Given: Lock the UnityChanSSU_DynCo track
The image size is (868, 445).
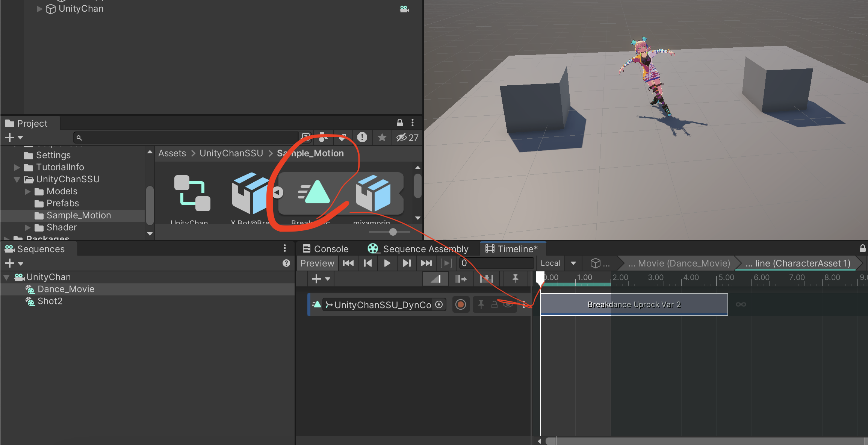Looking at the screenshot, I should (494, 304).
